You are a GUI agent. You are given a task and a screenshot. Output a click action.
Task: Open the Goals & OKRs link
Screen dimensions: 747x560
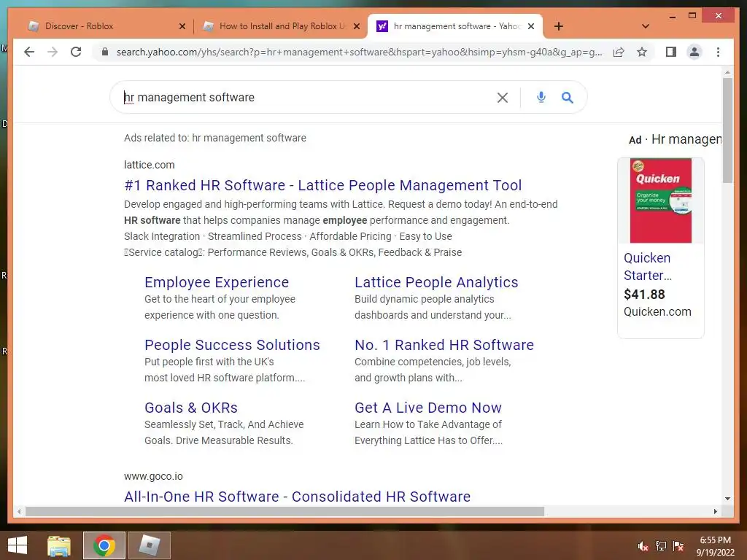point(191,408)
